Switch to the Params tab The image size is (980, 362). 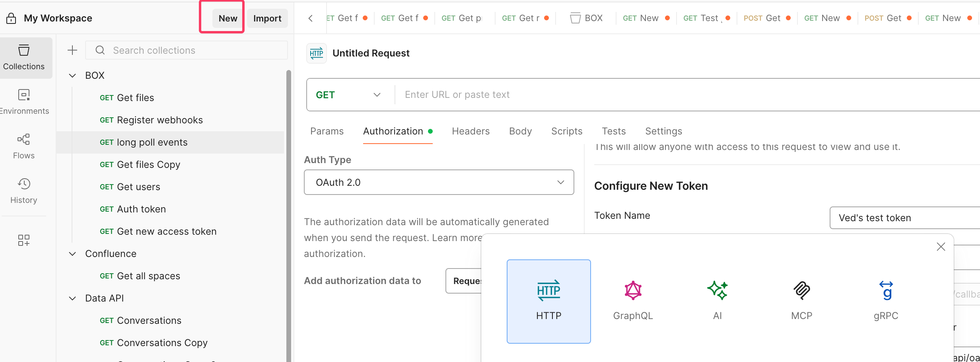pos(327,131)
